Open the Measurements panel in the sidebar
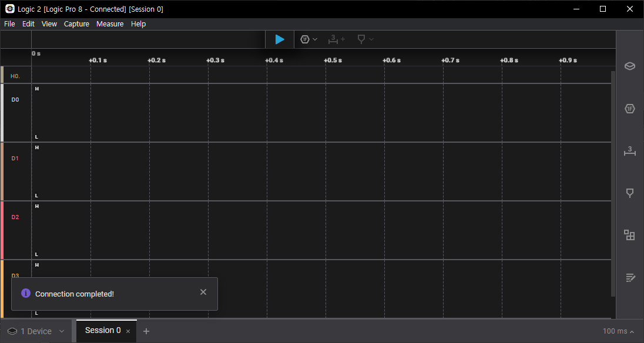Viewport: 644px width, 343px height. point(629,151)
